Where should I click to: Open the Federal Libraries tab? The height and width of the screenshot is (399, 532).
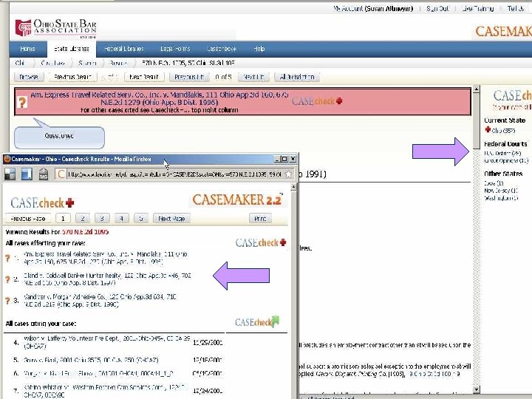[x=124, y=49]
